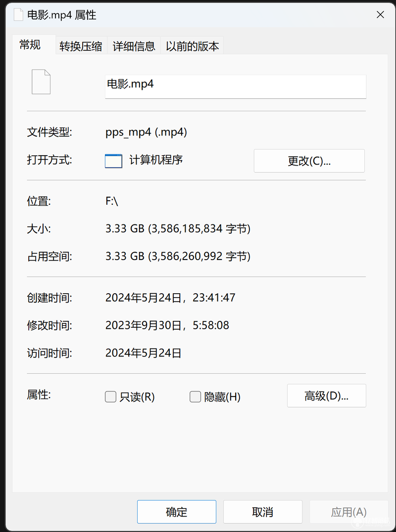The image size is (396, 532).
Task: Open the 详细信息 tab
Action: (x=134, y=46)
